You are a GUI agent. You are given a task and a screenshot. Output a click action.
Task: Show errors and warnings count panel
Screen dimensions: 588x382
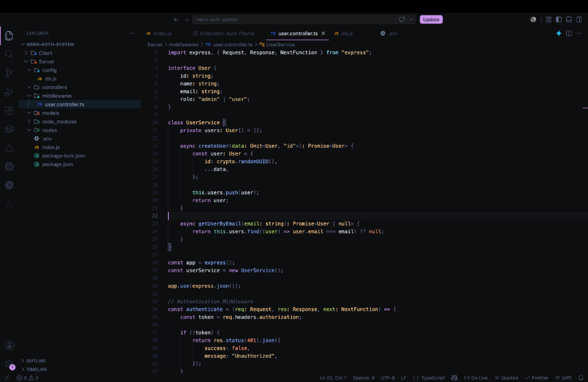[28, 378]
